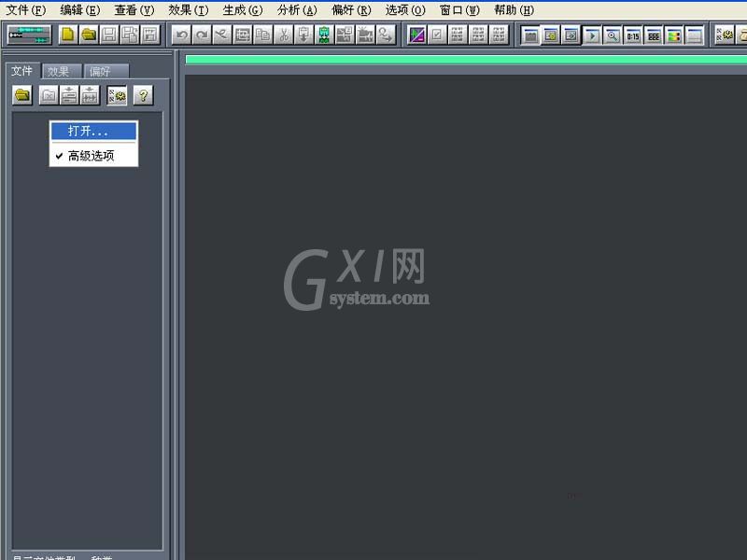Click the double floppy Save All icon
The image size is (747, 560).
130,35
